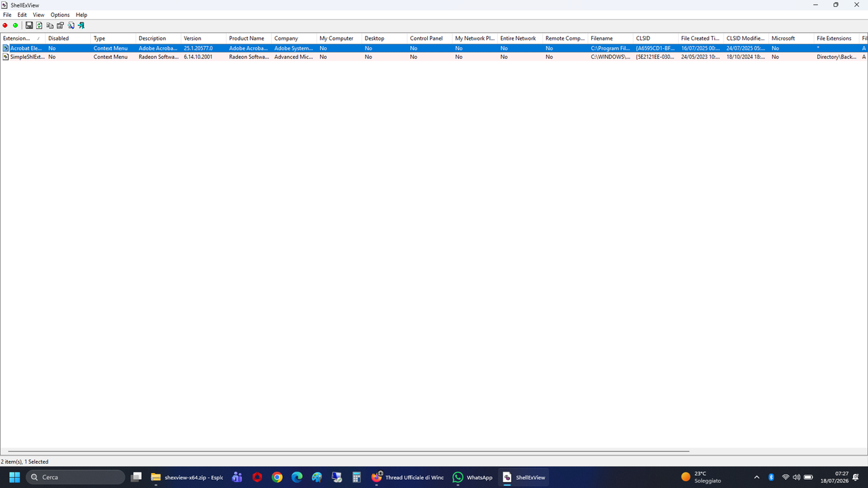
Task: Open the File menu
Action: (7, 15)
